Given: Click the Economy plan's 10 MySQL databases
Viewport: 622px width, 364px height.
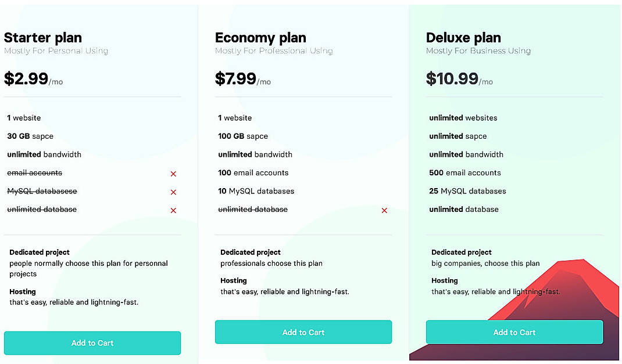Looking at the screenshot, I should coord(256,191).
